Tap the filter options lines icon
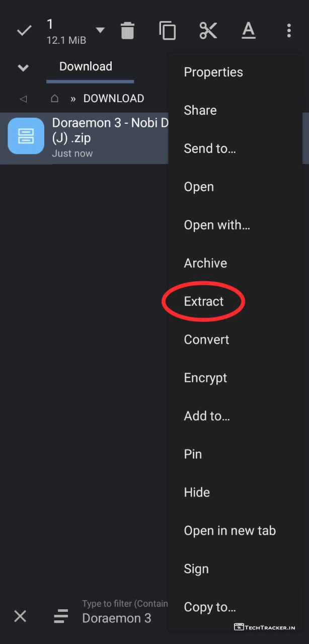The height and width of the screenshot is (644, 309). 61,616
